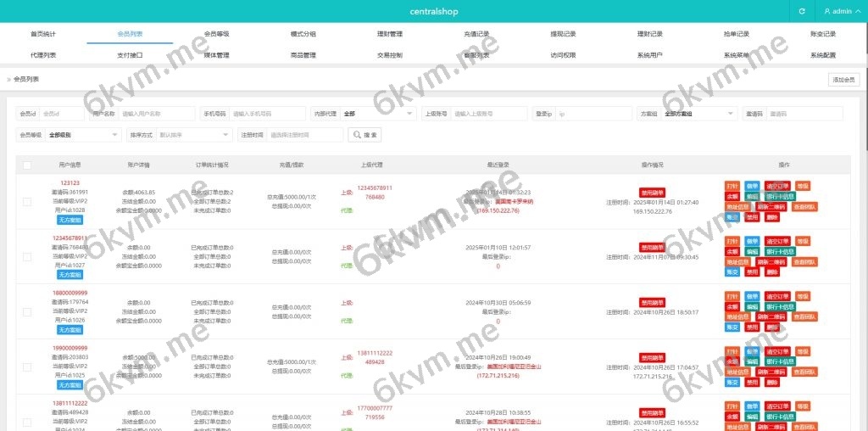Open the 系统配置 tab
This screenshot has width=868, height=431.
[x=823, y=55]
